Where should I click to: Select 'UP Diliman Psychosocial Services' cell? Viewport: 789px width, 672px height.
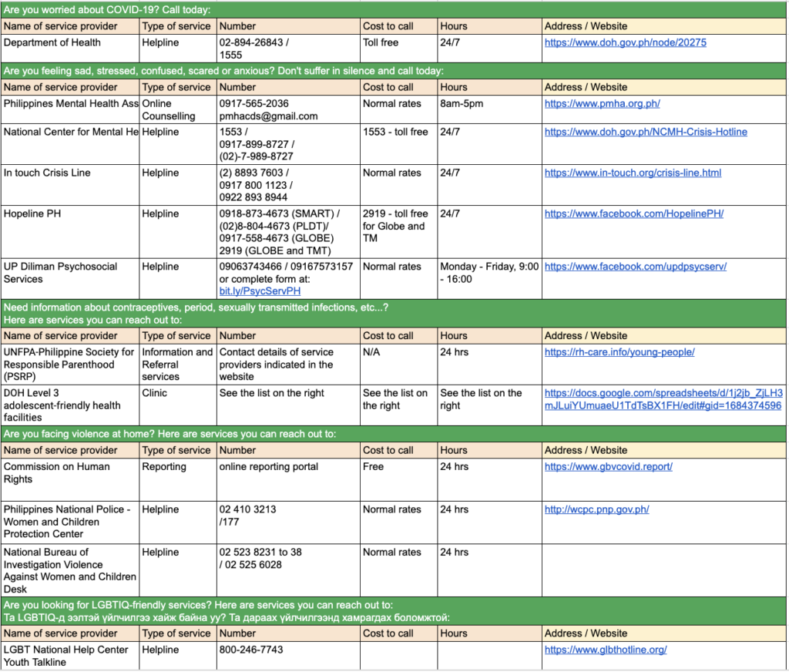coord(70,278)
